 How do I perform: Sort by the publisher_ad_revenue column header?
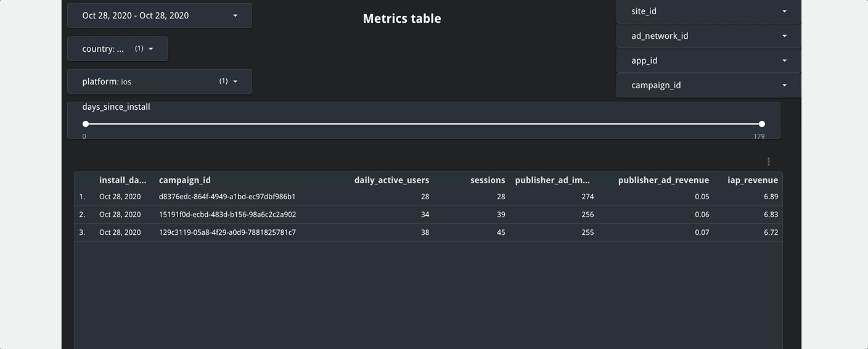(x=663, y=180)
